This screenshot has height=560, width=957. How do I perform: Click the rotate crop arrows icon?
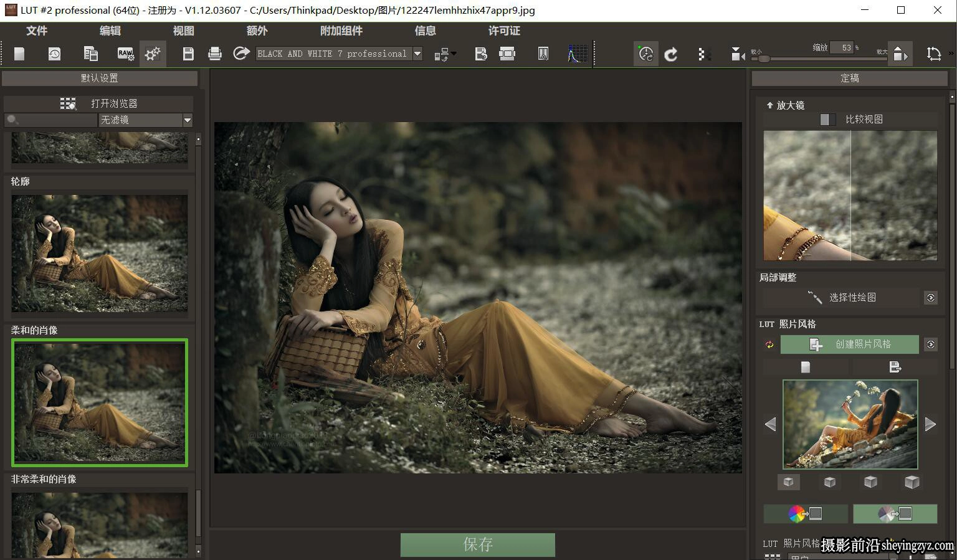pos(933,54)
